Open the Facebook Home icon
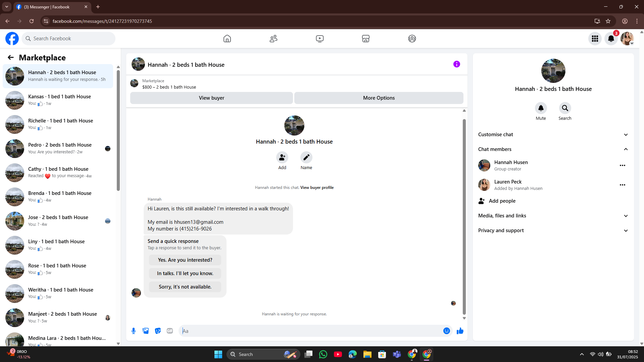Viewport: 644px width, 362px height. (x=227, y=39)
